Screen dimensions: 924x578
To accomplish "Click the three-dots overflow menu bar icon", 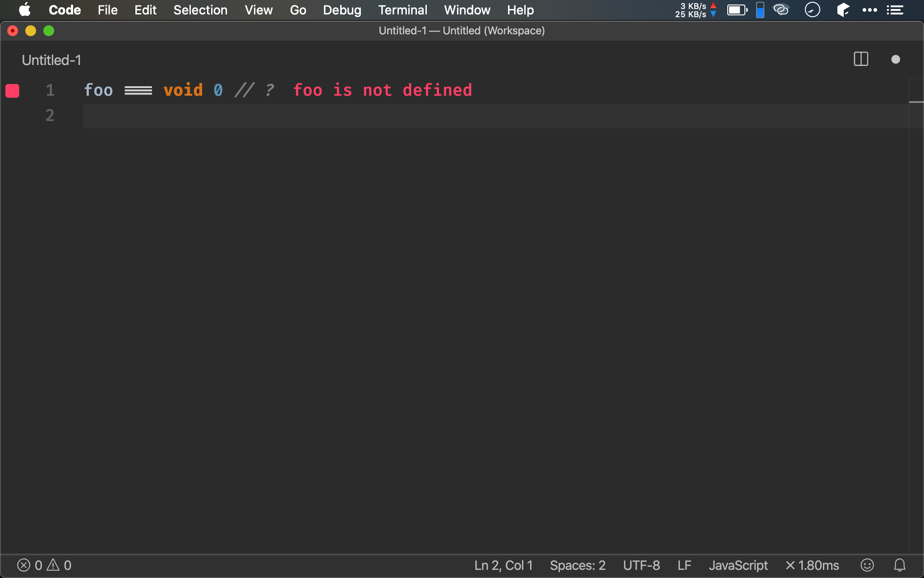I will [869, 10].
